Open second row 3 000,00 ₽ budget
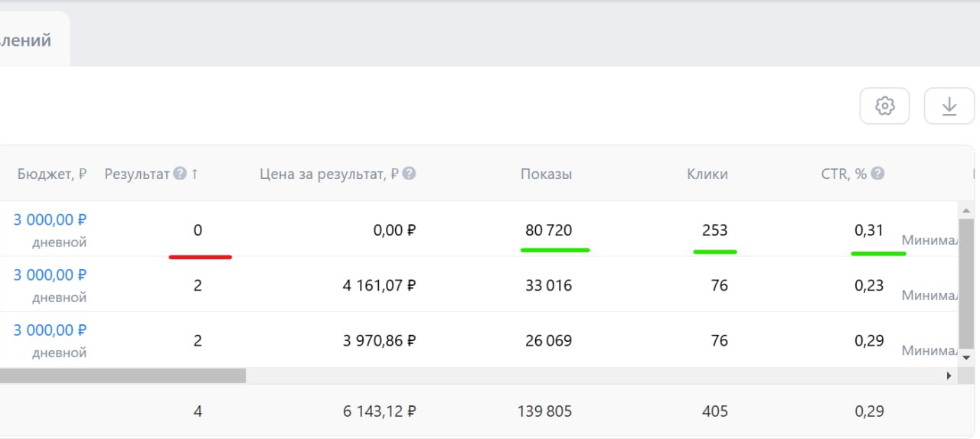 pyautogui.click(x=50, y=275)
